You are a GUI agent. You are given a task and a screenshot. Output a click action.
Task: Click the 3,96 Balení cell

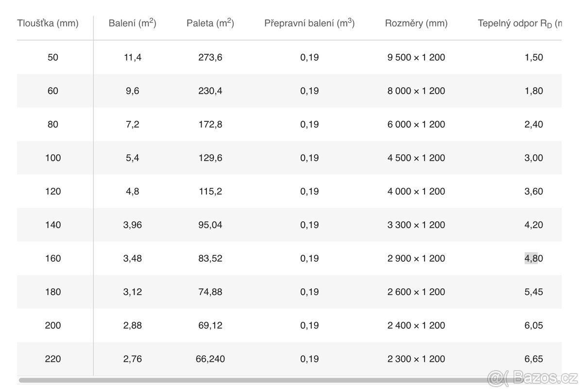point(132,225)
